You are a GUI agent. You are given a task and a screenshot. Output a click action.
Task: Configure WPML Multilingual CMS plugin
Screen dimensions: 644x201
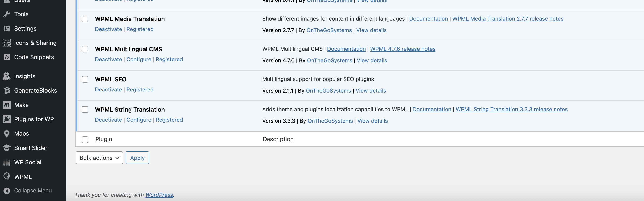(x=139, y=59)
